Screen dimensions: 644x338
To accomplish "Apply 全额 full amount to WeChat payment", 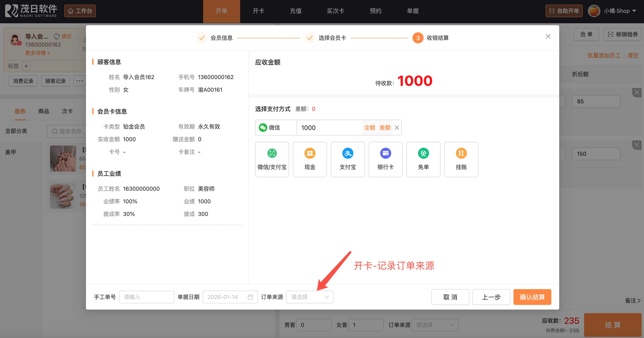I will pos(370,128).
